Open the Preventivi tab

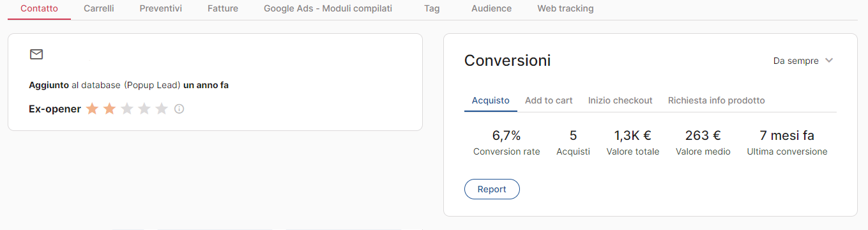[161, 9]
